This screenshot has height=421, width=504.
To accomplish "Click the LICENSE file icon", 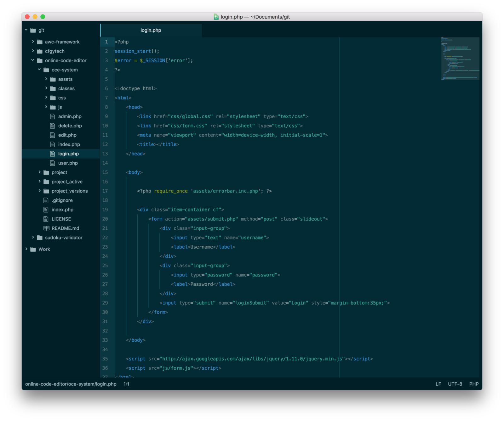I will (x=46, y=219).
